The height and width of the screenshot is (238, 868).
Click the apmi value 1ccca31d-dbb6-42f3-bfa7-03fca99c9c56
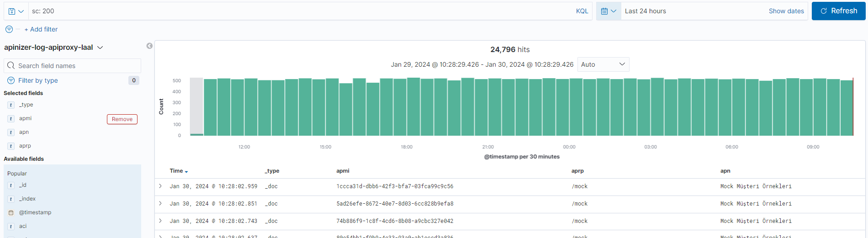395,186
